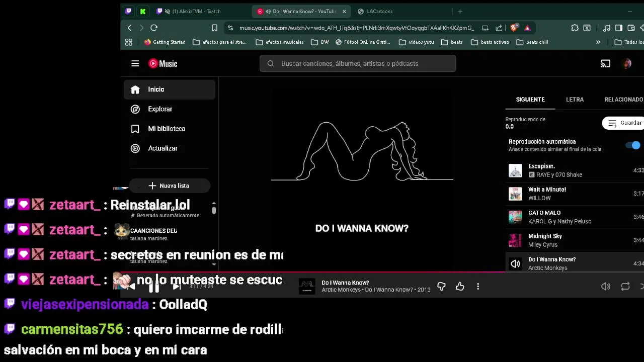Viewport: 644px width, 362px height.
Task: Play Wait a Minute! by WILLOW
Action: [575, 194]
